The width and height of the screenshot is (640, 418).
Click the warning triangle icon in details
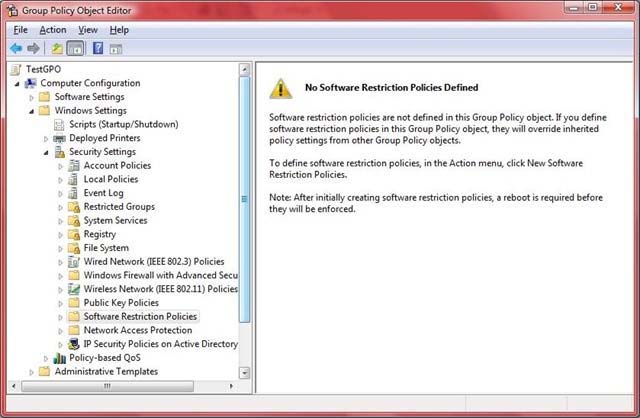pos(281,89)
